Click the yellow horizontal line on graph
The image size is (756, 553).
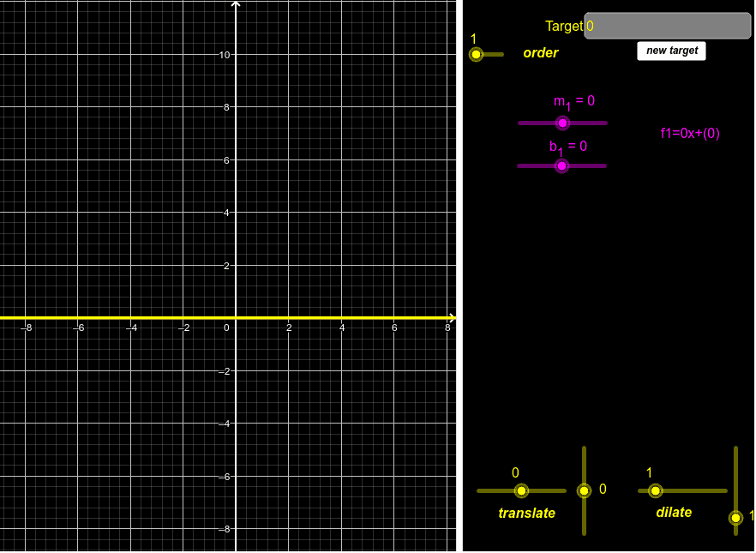coord(226,318)
